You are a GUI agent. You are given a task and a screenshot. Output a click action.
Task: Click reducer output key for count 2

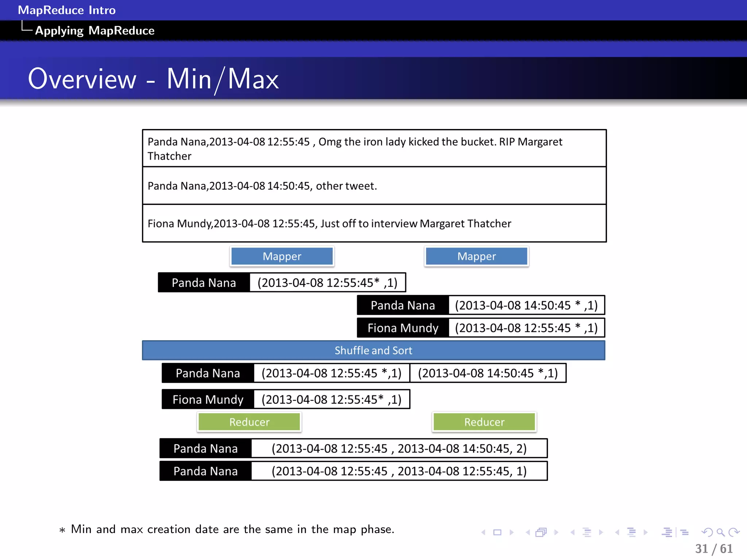(206, 448)
